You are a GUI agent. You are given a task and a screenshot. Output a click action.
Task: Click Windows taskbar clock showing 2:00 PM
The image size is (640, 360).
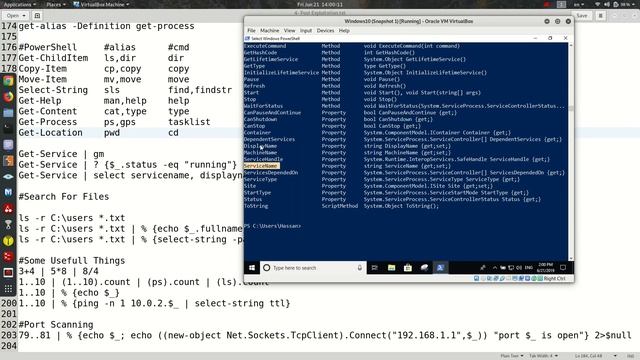click(x=545, y=268)
